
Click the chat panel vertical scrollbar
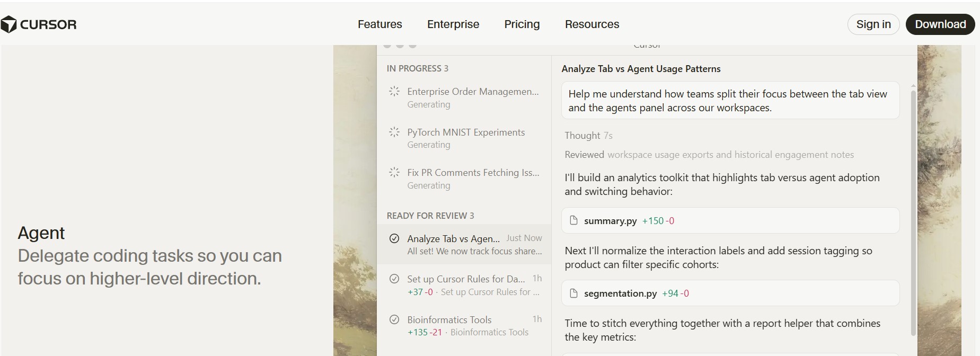click(x=913, y=212)
